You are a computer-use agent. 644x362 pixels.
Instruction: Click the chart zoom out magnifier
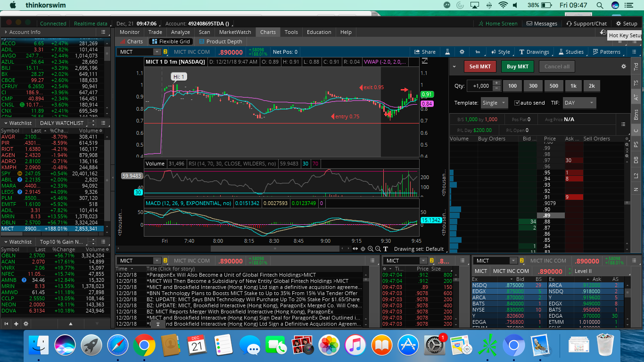[x=378, y=249]
